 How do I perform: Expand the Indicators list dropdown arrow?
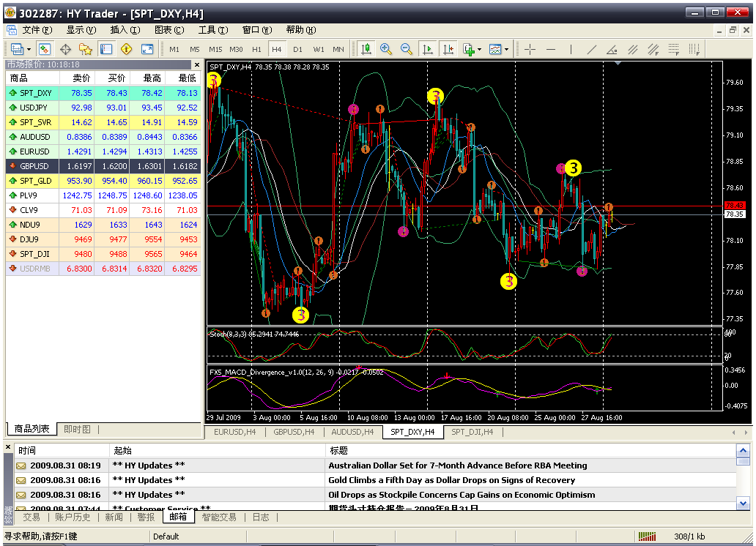coord(480,50)
